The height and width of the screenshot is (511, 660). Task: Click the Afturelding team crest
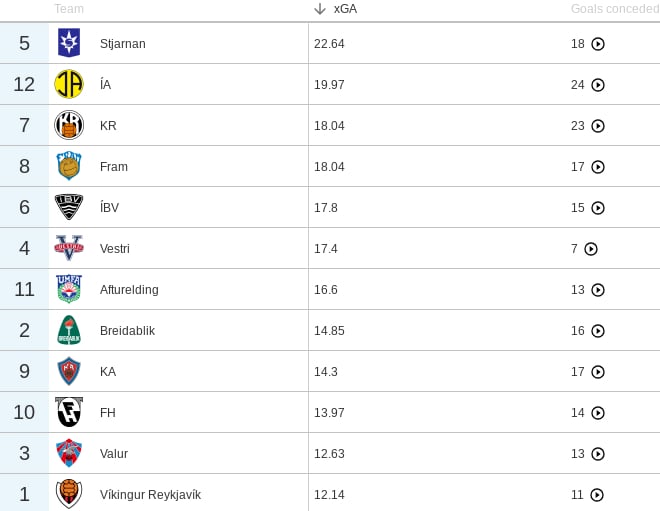pyautogui.click(x=69, y=289)
